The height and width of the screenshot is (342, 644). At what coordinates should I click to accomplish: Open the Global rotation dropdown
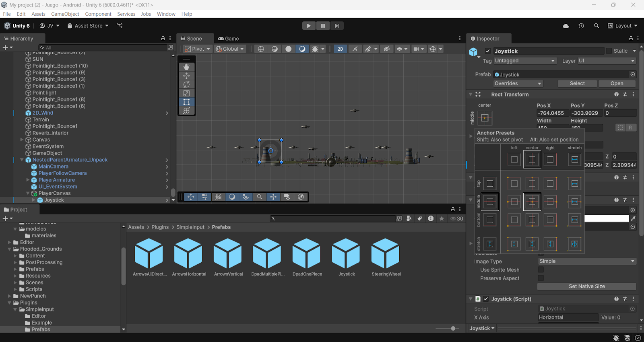pos(230,49)
